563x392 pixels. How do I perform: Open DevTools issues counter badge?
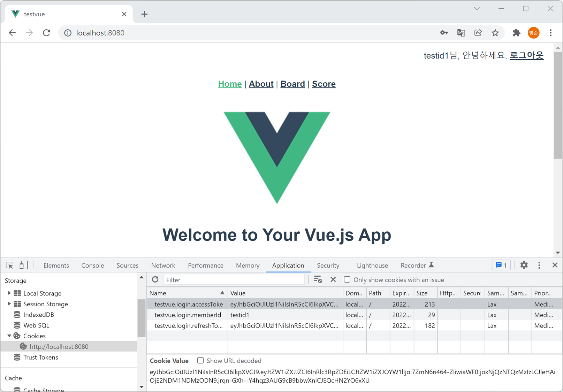501,265
